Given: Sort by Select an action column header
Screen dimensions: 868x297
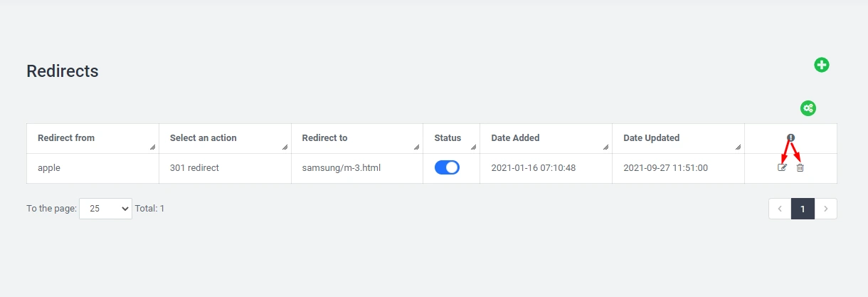Looking at the screenshot, I should coord(203,137).
